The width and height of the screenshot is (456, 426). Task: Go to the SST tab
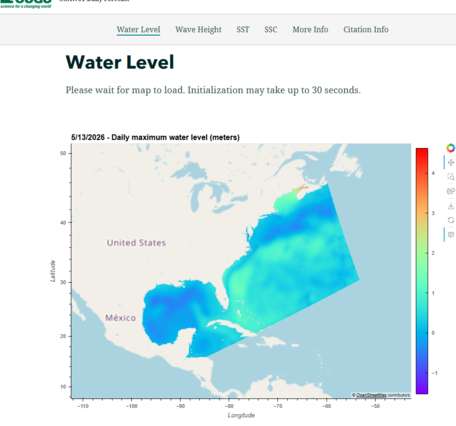[x=243, y=30]
